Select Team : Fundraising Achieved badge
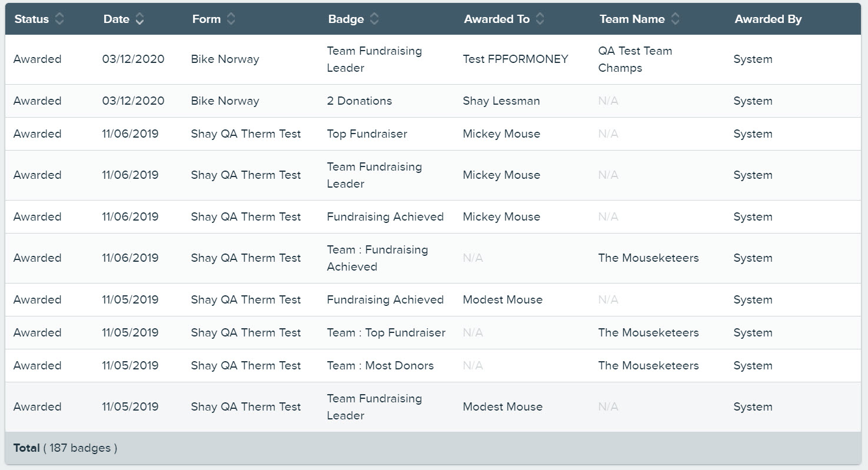 [377, 258]
